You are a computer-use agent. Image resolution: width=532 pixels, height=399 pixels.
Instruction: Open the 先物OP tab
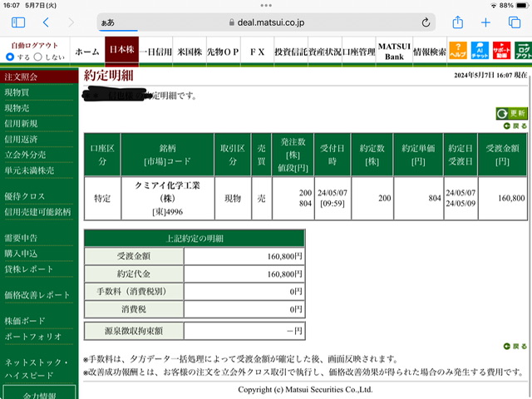click(224, 52)
